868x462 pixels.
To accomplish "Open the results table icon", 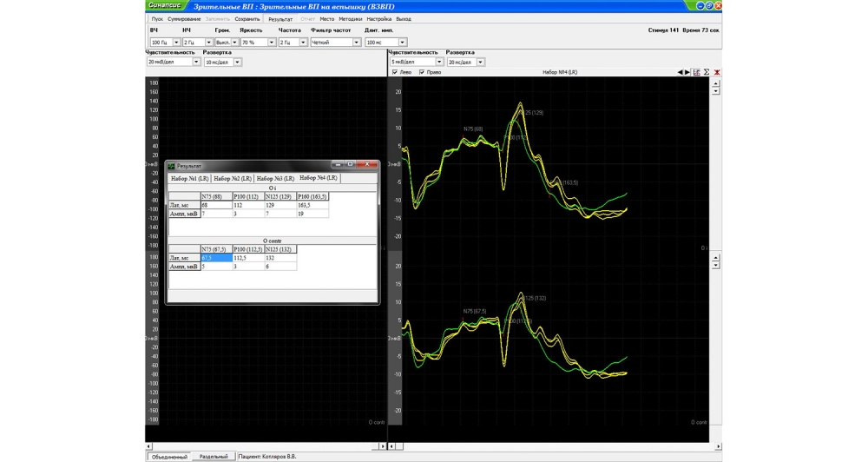I will coord(697,72).
